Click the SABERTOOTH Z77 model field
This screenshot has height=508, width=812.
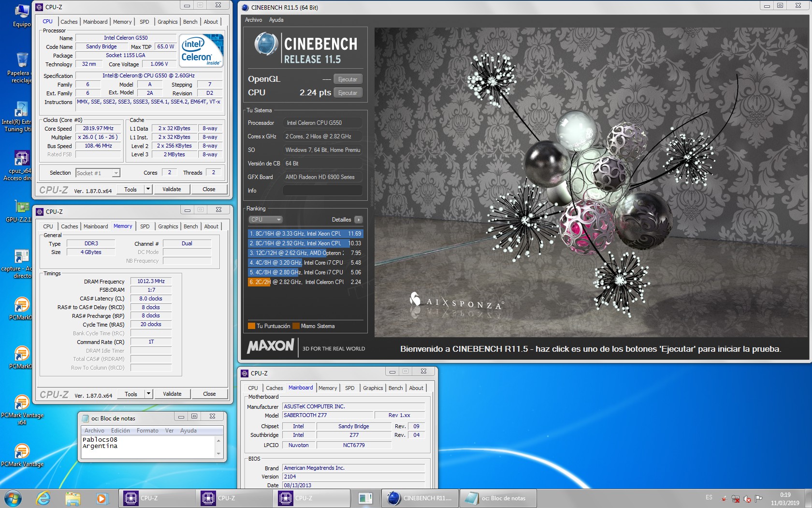(328, 415)
